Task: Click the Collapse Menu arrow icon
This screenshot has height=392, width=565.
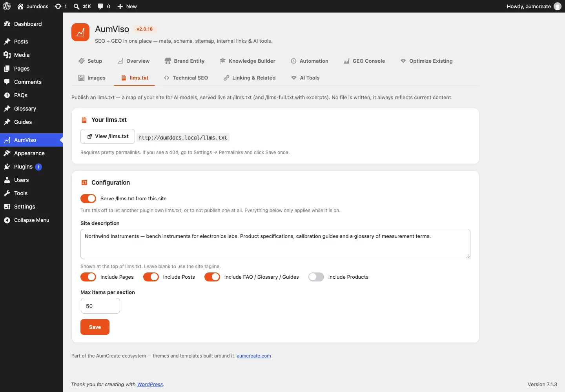Action: (x=7, y=220)
